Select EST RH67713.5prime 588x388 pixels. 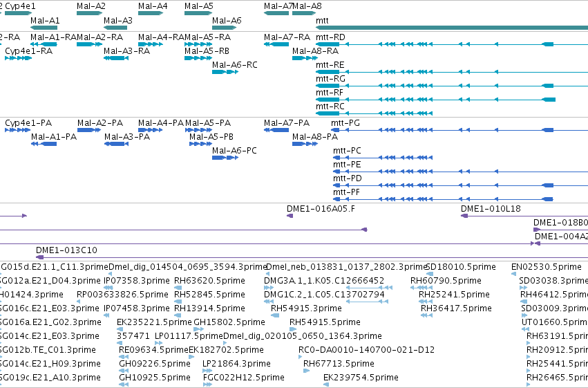point(306,371)
